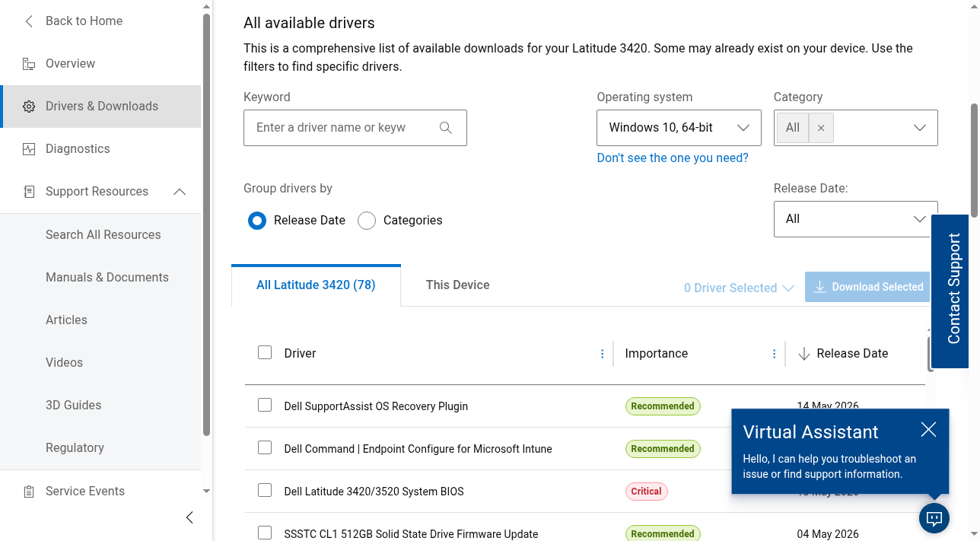Click the Release Date column header text
The height and width of the screenshot is (541, 980).
click(852, 354)
